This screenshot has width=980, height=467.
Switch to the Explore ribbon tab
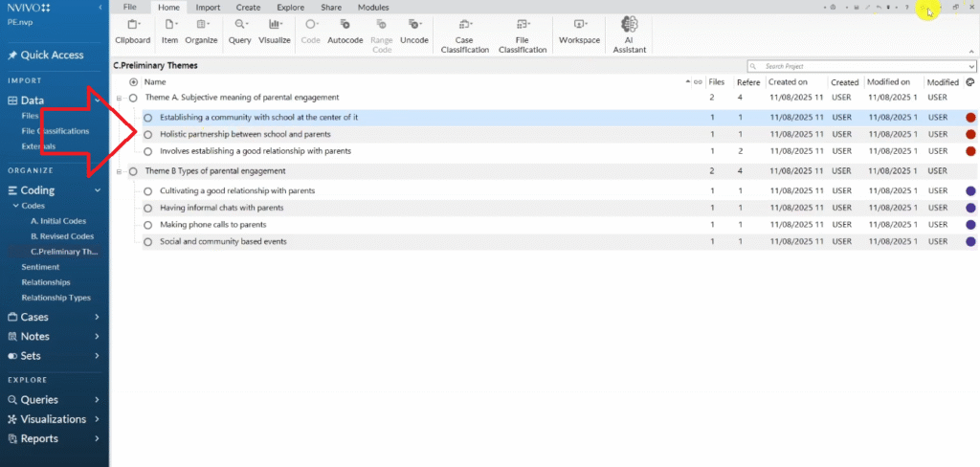click(290, 7)
